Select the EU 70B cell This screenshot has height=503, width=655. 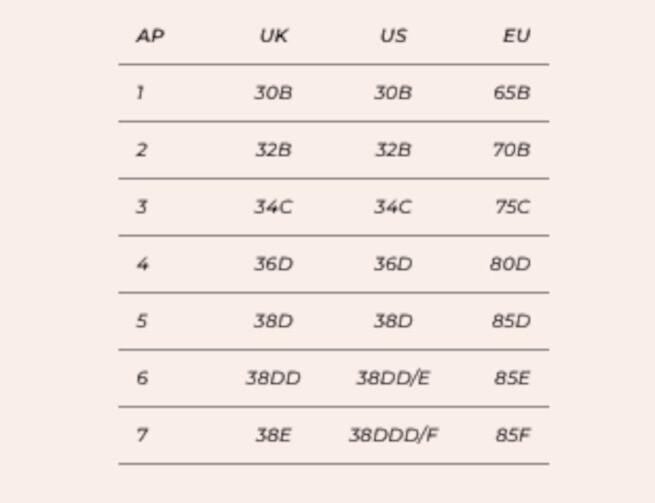[512, 150]
